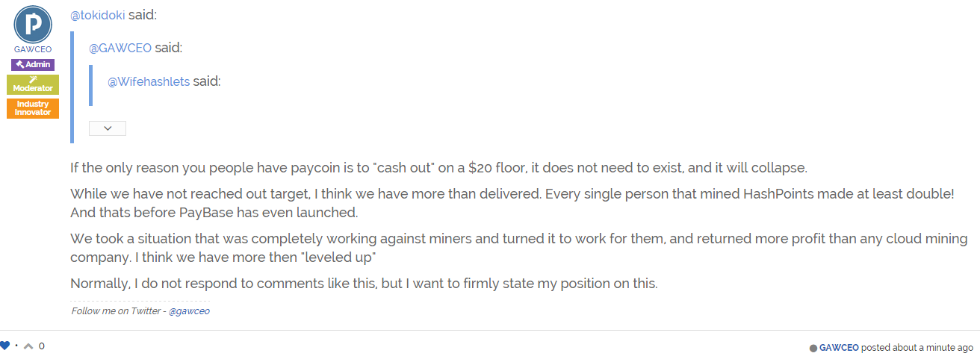Click the gray online status dot

click(x=813, y=348)
